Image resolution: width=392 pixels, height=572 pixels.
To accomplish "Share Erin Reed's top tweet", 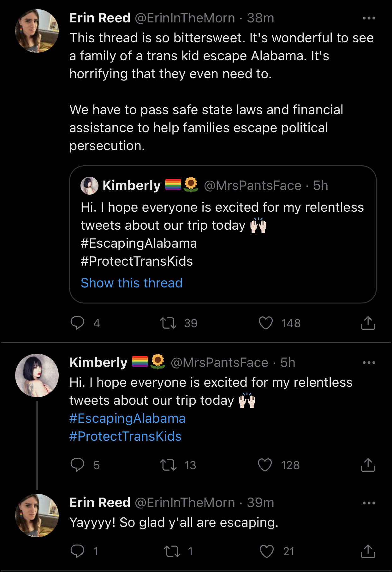I will click(368, 323).
